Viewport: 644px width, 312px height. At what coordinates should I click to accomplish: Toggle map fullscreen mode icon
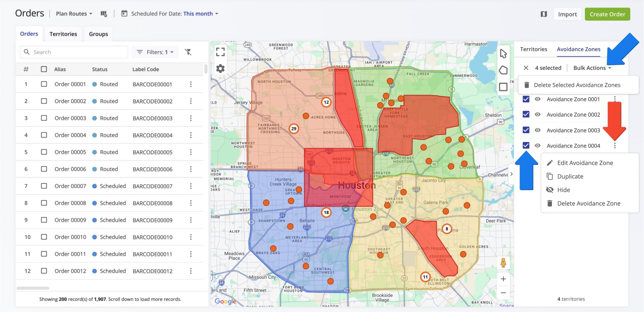pos(220,52)
